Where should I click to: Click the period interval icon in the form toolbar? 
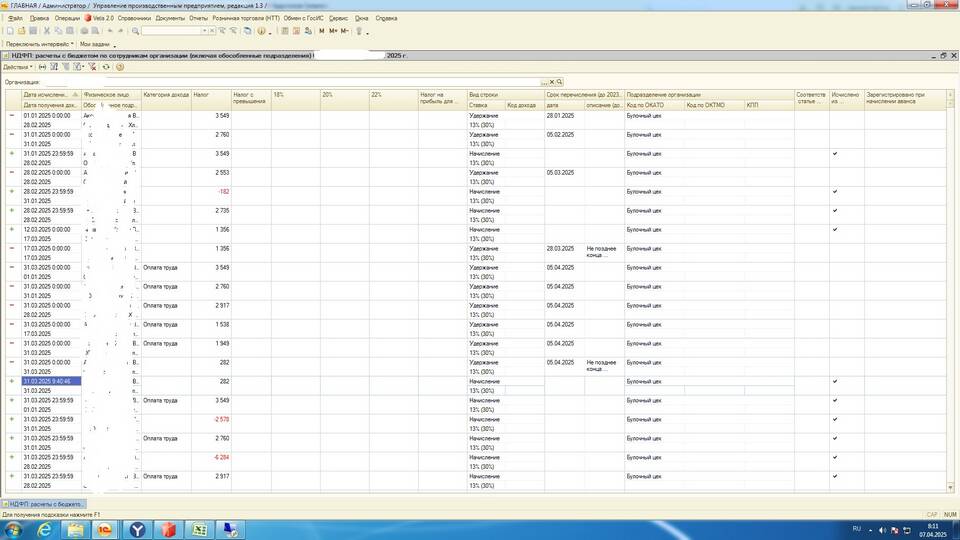point(42,67)
